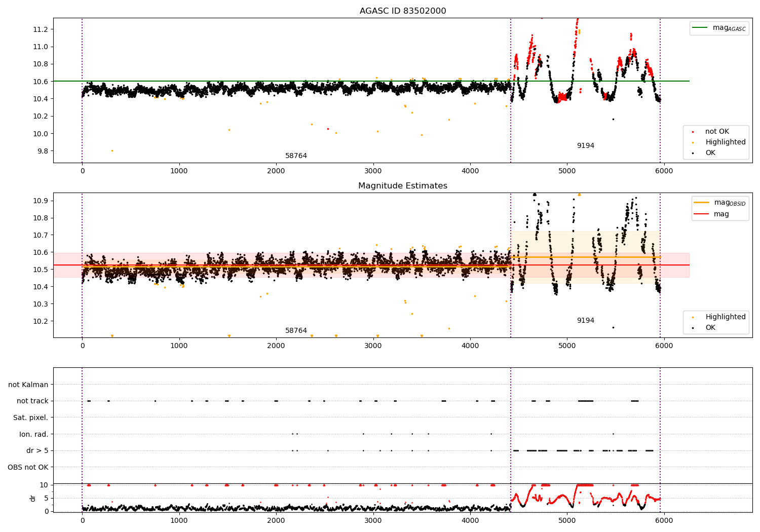
Task: Click the 'not Kalman' row label
Action: 28,385
